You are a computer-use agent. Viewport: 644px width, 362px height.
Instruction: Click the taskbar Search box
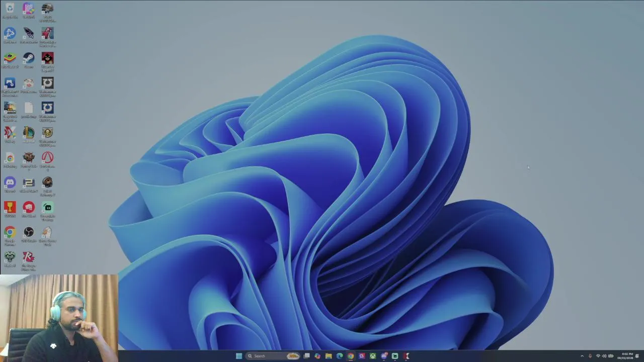(x=273, y=356)
